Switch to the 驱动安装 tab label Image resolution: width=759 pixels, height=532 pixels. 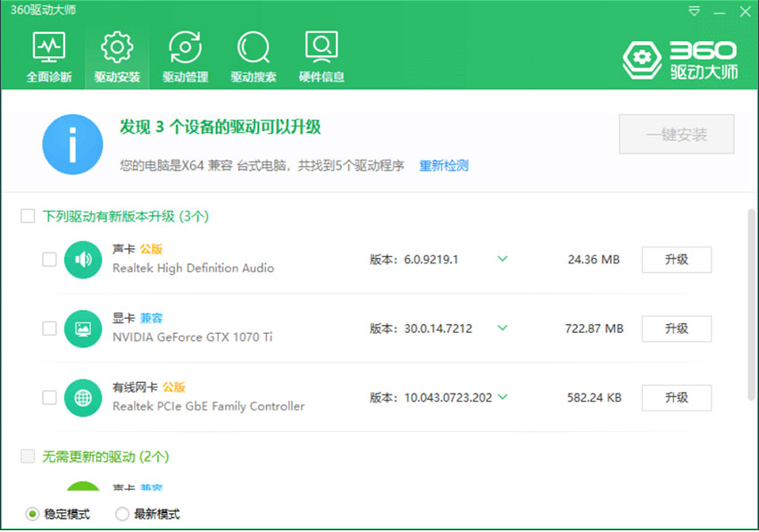117,77
